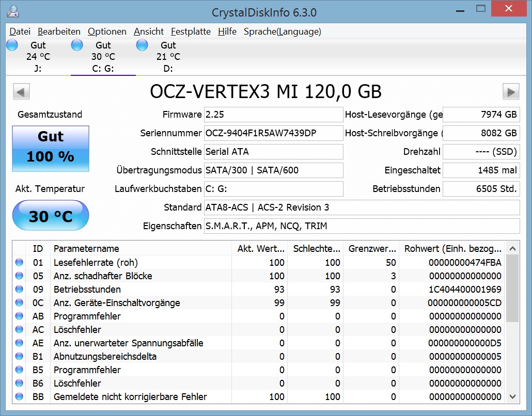Click the CrystalDiskInfo title bar app icon
Viewport: 532px width, 416px height.
[13, 11]
